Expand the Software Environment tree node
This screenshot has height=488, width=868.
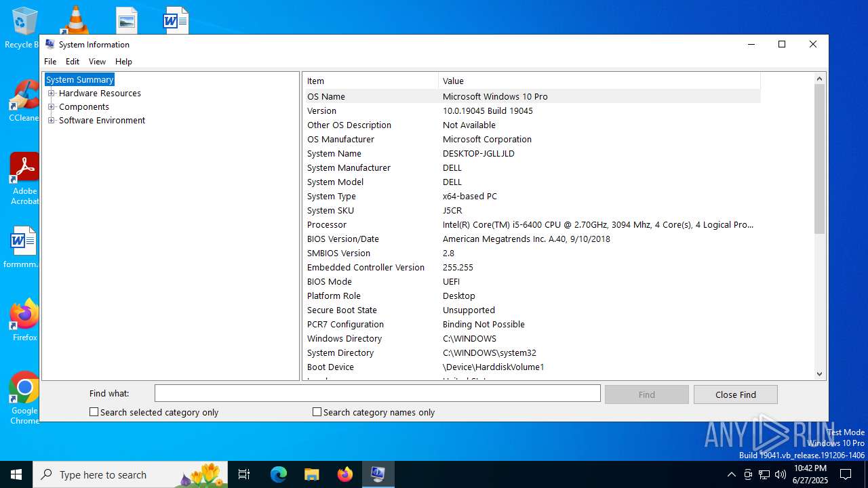pos(51,121)
